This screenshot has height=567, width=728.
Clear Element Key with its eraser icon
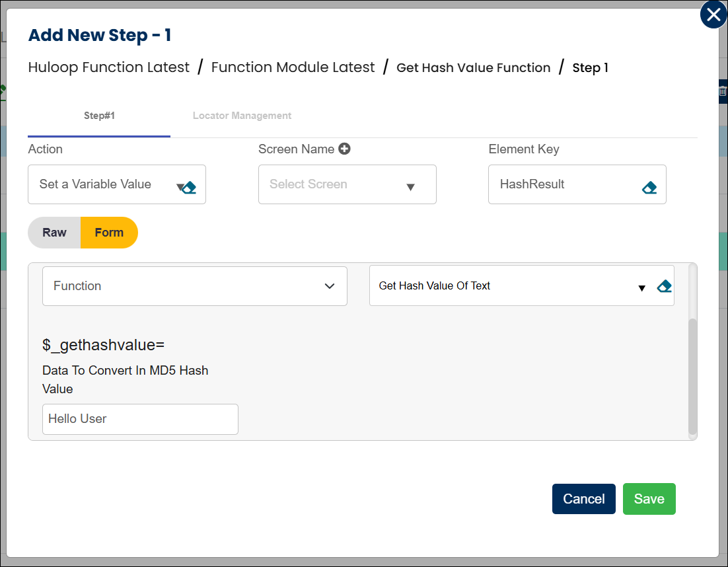tap(649, 188)
